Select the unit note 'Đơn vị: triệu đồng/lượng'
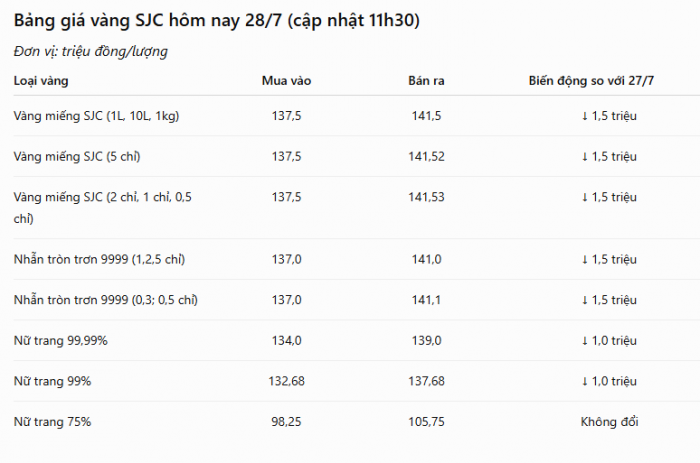 [91, 52]
